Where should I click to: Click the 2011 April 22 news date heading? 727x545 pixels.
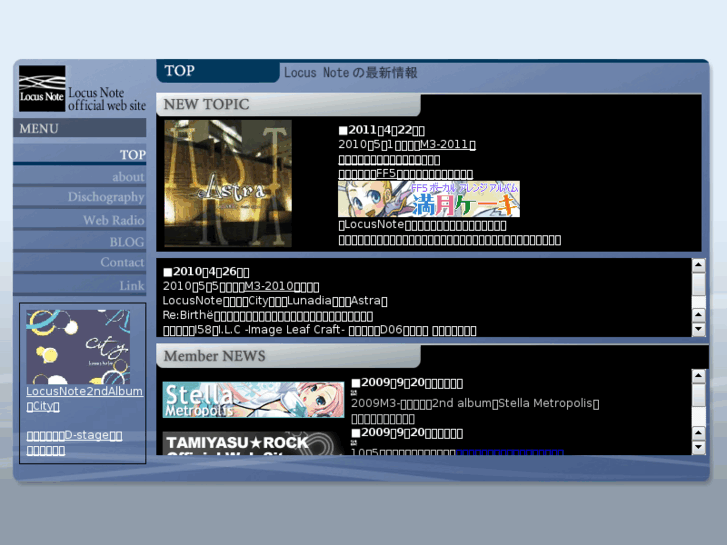(382, 130)
